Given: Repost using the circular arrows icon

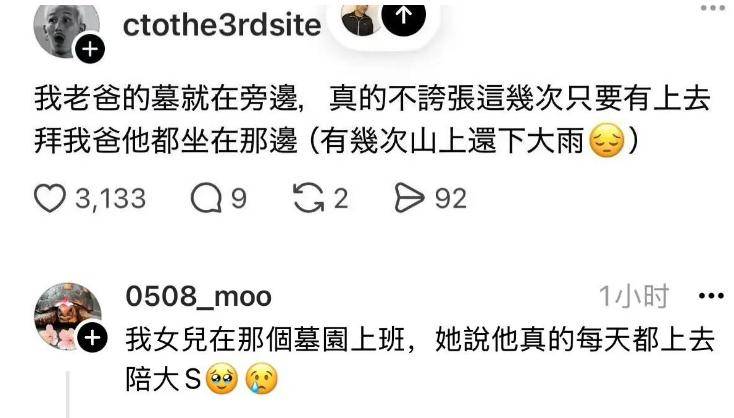Looking at the screenshot, I should (x=308, y=198).
